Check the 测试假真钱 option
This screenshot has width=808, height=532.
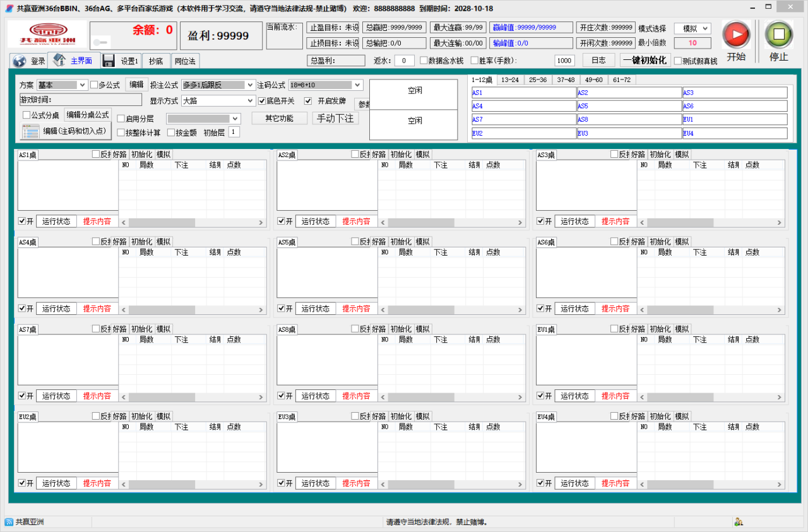tap(678, 61)
